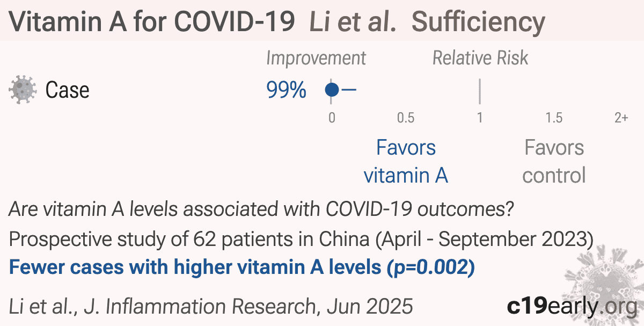This screenshot has height=326, width=644.
Task: Click the Favors control label
Action: (x=554, y=161)
